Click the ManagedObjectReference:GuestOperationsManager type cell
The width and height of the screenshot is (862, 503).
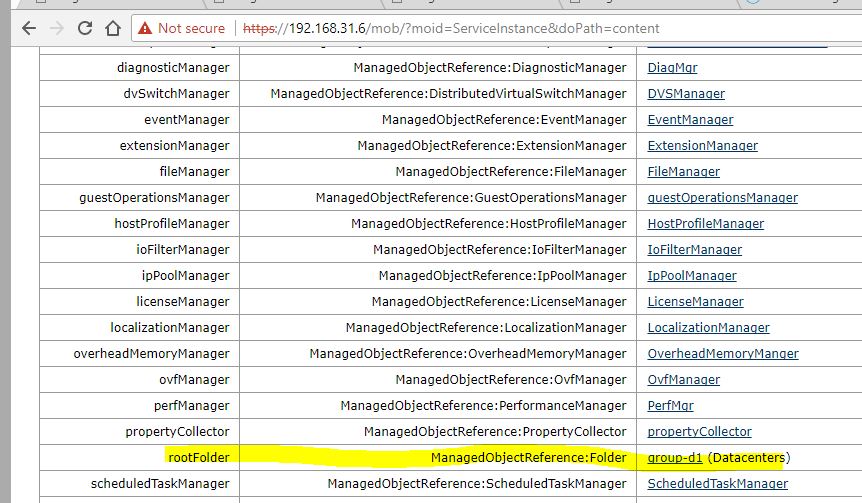click(x=438, y=197)
